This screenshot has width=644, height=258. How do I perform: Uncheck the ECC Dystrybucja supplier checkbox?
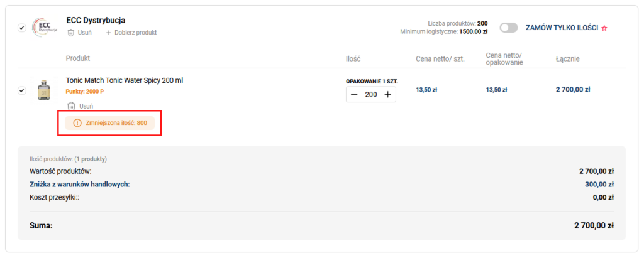22,28
